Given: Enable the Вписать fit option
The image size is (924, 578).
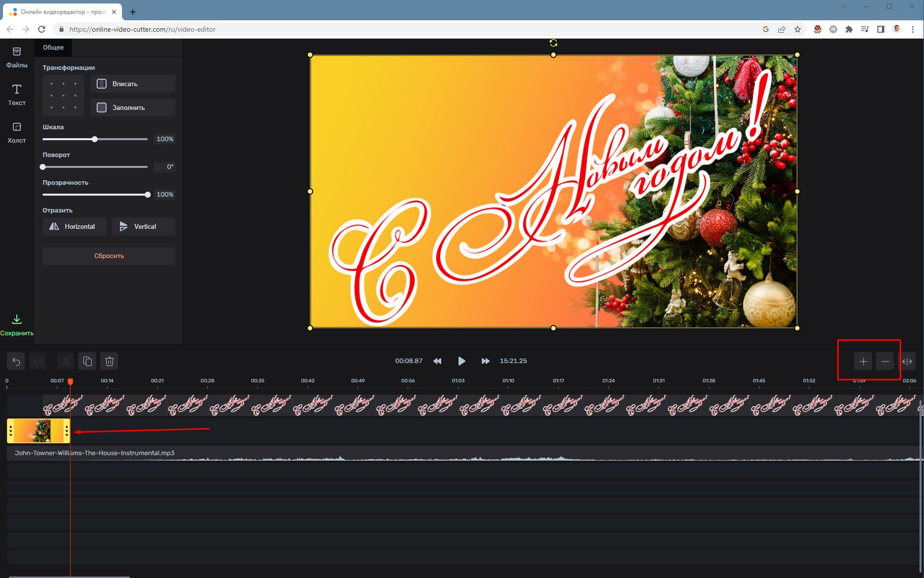Looking at the screenshot, I should [132, 84].
